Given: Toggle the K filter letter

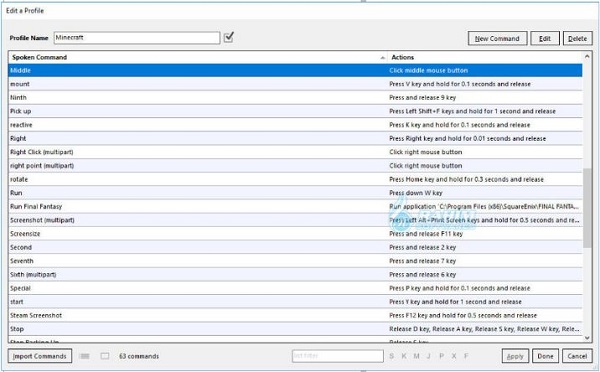Looking at the screenshot, I should (404, 356).
